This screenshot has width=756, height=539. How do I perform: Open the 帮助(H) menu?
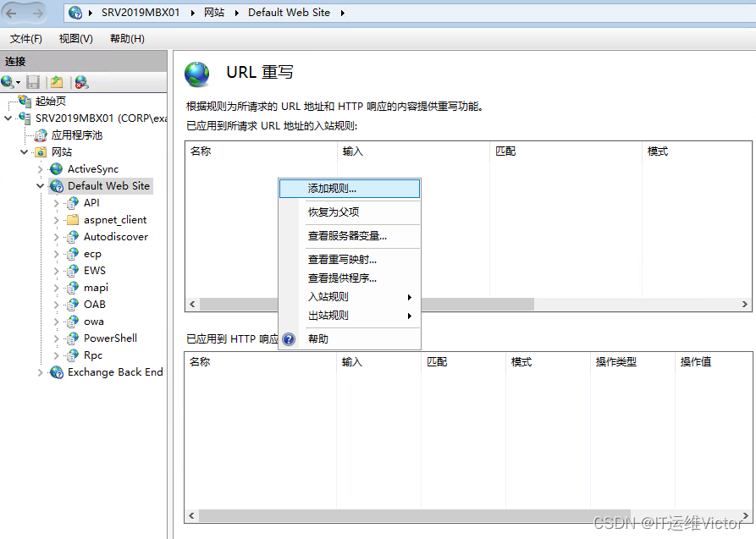pyautogui.click(x=127, y=39)
